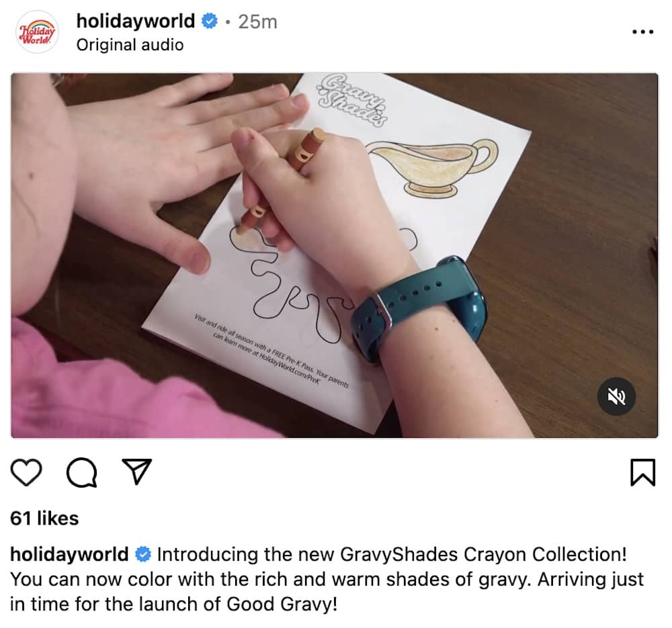Open the three-dot more options menu
This screenshot has width=672, height=628.
(643, 32)
